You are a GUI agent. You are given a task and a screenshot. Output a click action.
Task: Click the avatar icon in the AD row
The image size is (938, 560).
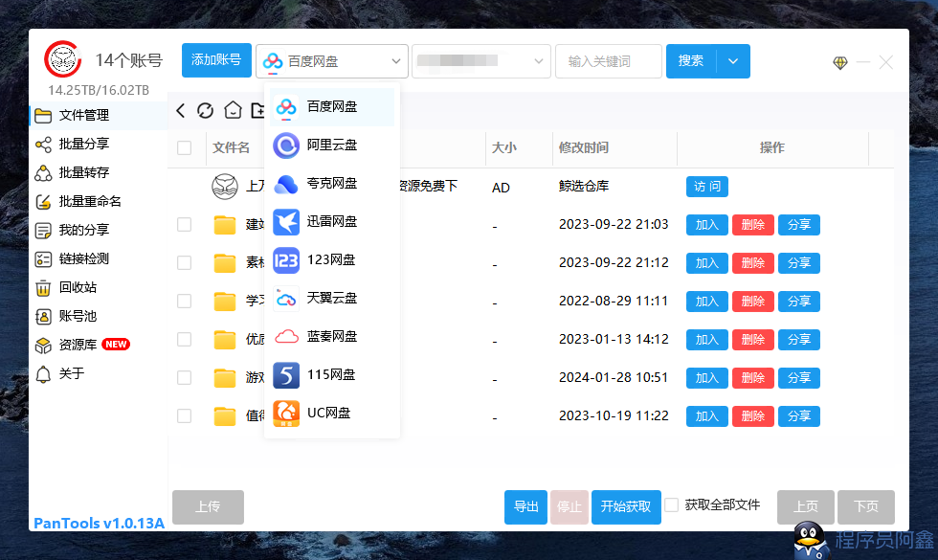pyautogui.click(x=225, y=187)
